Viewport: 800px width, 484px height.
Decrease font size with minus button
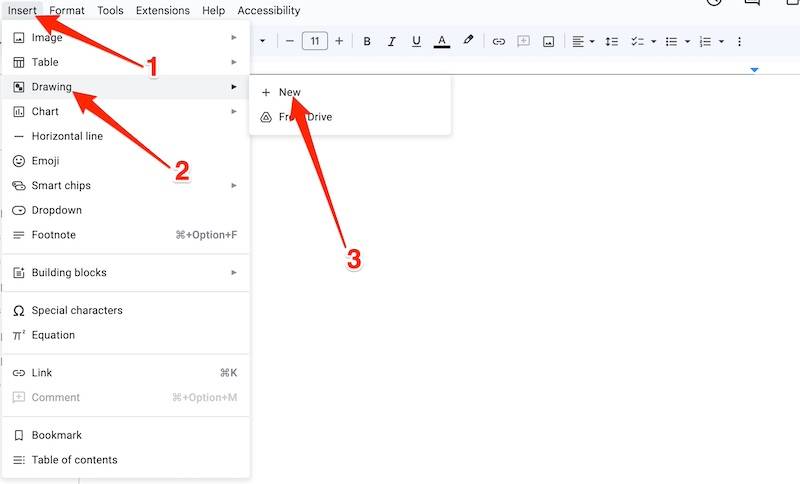290,41
